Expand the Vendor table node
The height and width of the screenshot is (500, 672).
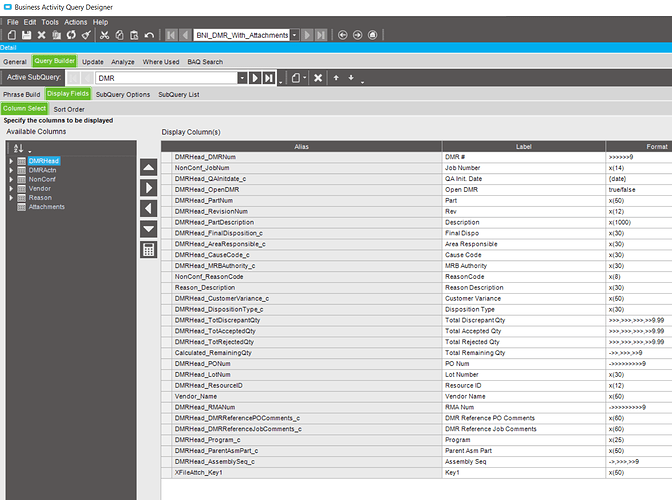pos(12,188)
